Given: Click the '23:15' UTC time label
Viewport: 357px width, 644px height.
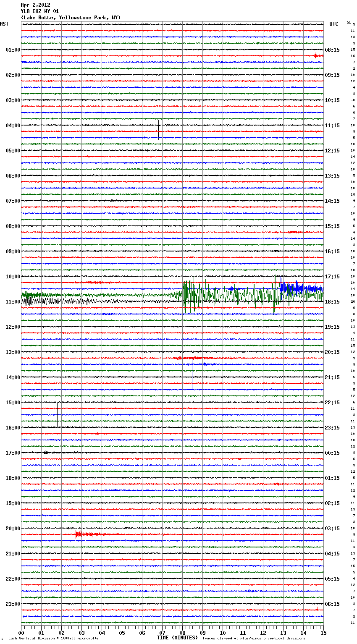Looking at the screenshot, I should (x=332, y=428).
